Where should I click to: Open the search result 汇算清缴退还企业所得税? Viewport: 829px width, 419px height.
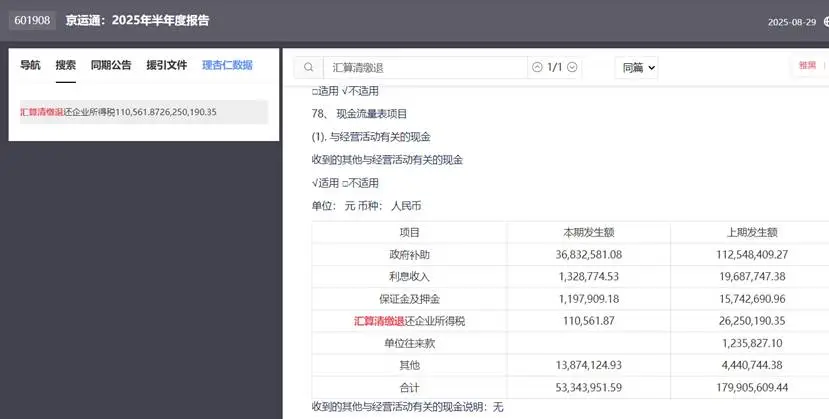pyautogui.click(x=144, y=112)
